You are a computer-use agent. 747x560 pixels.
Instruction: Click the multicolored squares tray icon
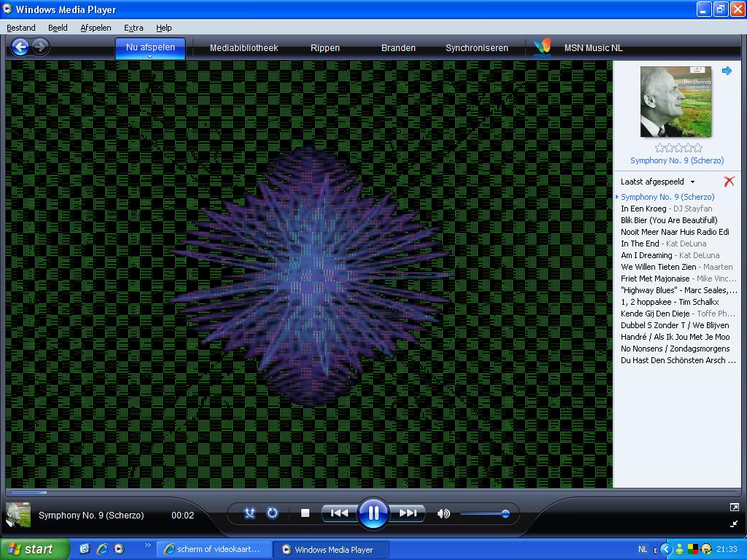point(693,550)
